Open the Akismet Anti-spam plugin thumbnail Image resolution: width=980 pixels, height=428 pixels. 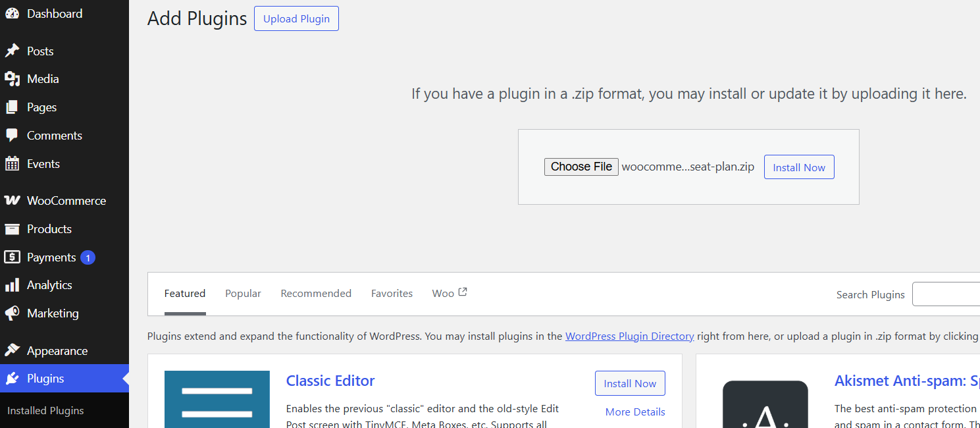[x=765, y=404]
